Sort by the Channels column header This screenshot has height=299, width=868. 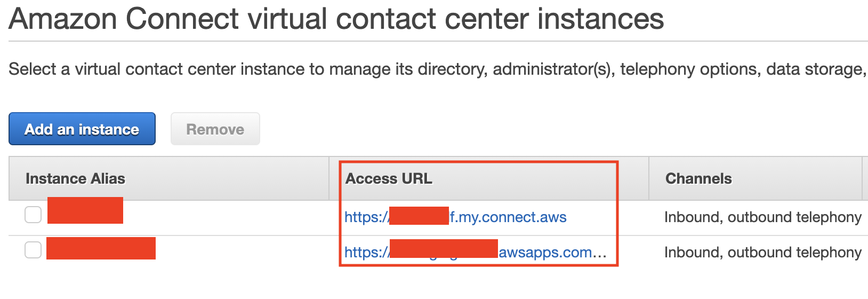698,178
